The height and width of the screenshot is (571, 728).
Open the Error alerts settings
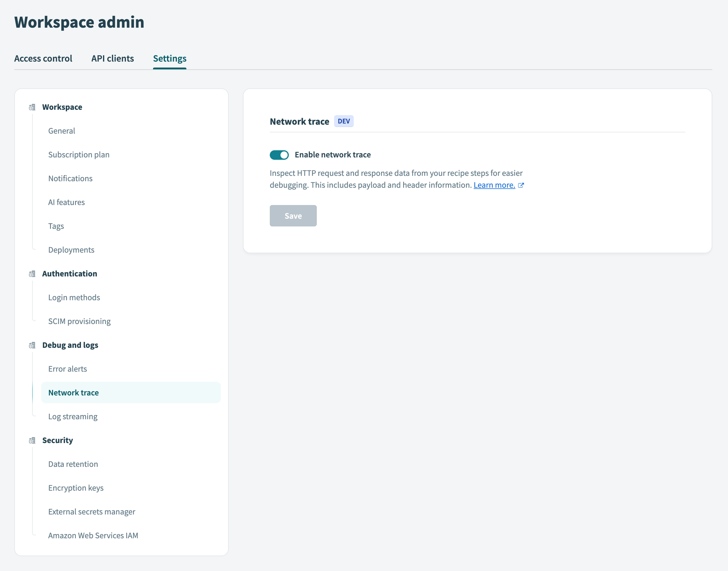tap(68, 369)
